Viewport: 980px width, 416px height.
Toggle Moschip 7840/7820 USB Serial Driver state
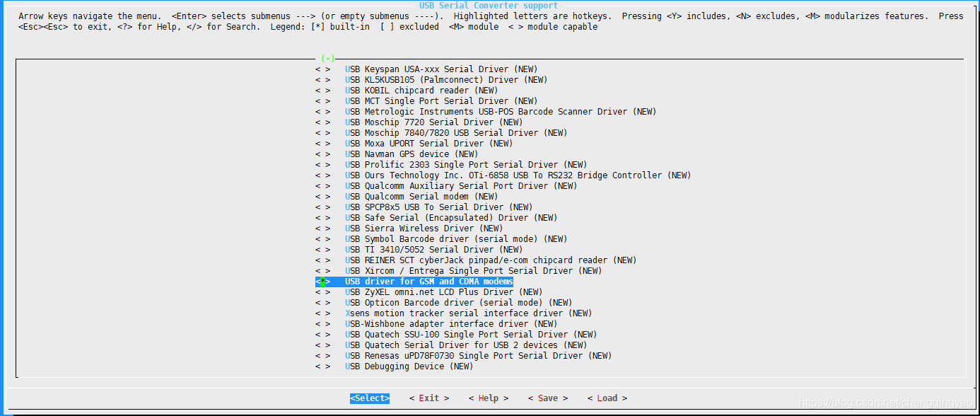click(x=322, y=133)
